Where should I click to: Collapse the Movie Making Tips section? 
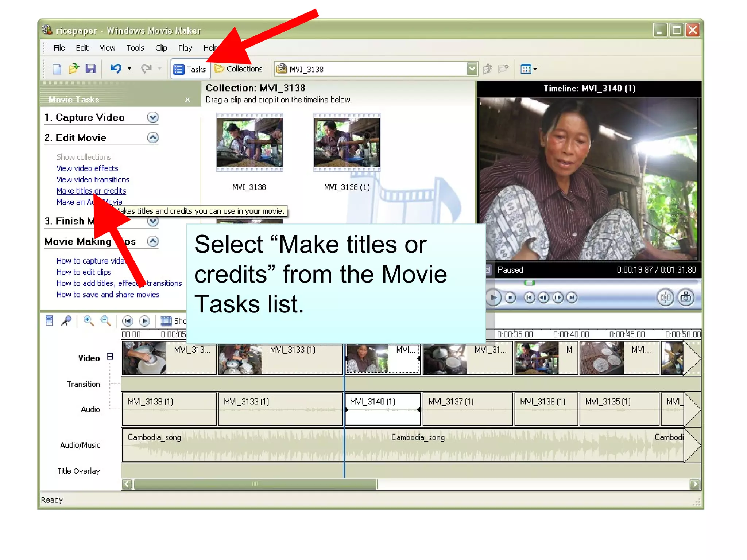click(x=153, y=241)
